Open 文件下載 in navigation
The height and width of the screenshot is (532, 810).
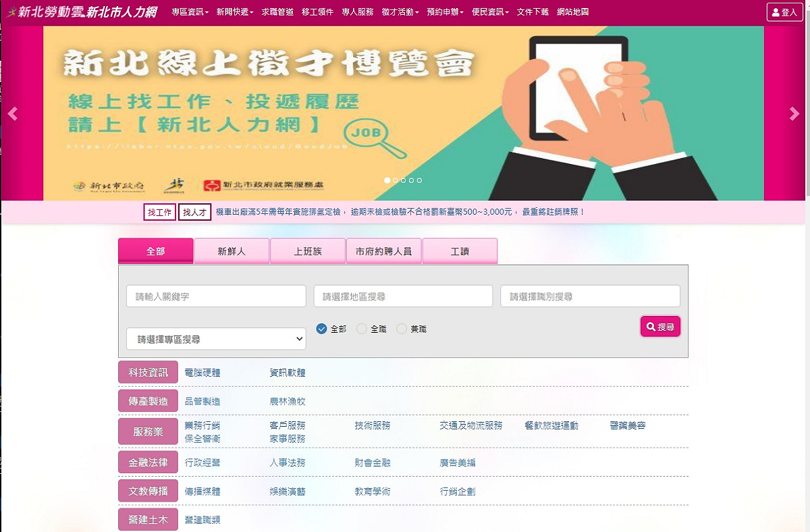click(533, 12)
